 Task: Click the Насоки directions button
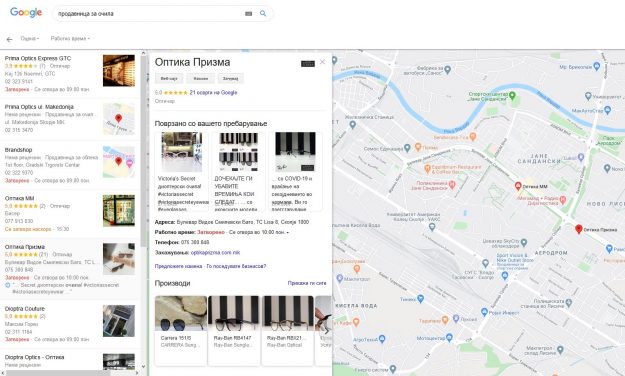pyautogui.click(x=200, y=79)
